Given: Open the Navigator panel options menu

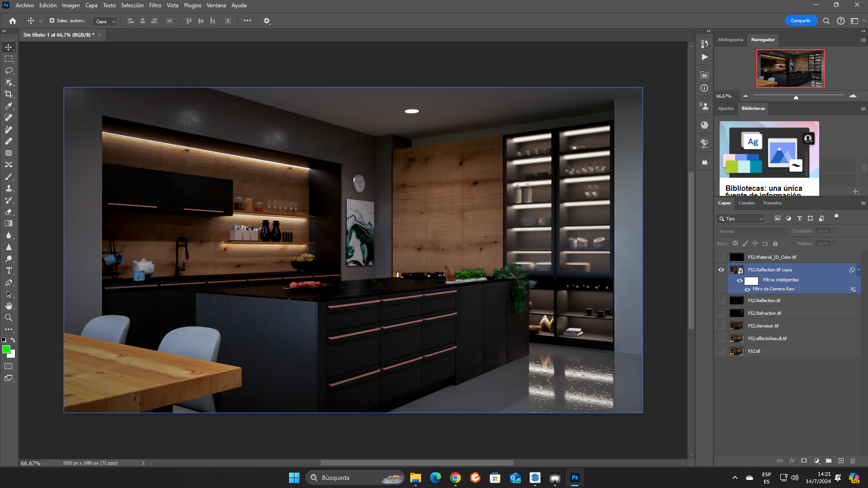Looking at the screenshot, I should 863,40.
